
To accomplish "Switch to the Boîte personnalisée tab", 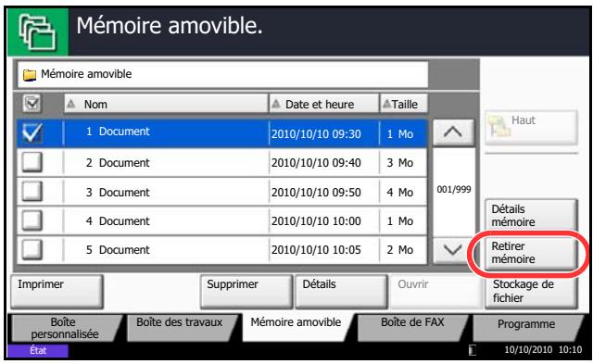I will (x=65, y=328).
